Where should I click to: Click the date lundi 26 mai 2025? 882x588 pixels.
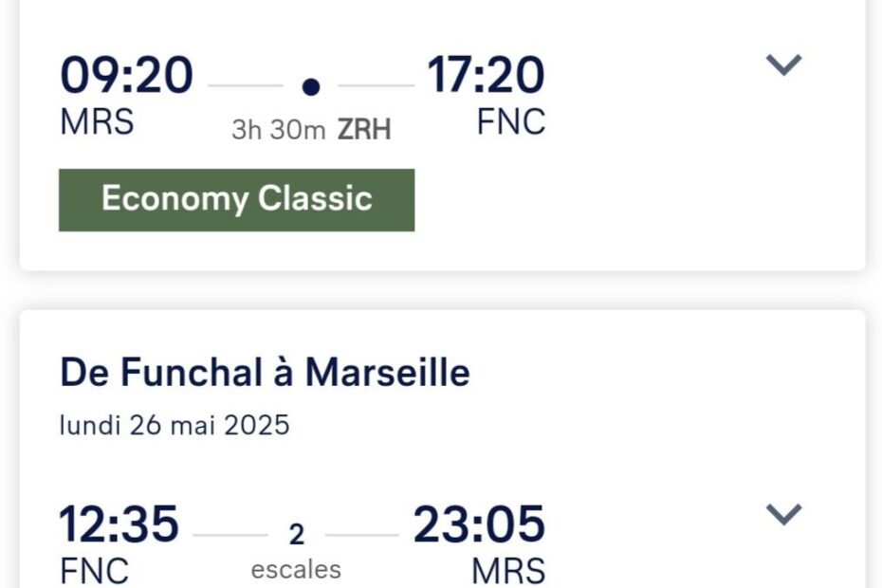[x=175, y=425]
